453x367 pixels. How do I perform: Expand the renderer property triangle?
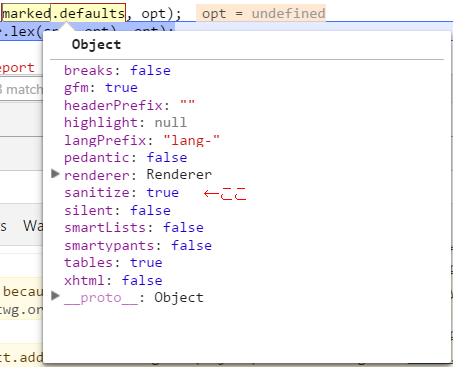click(x=55, y=174)
